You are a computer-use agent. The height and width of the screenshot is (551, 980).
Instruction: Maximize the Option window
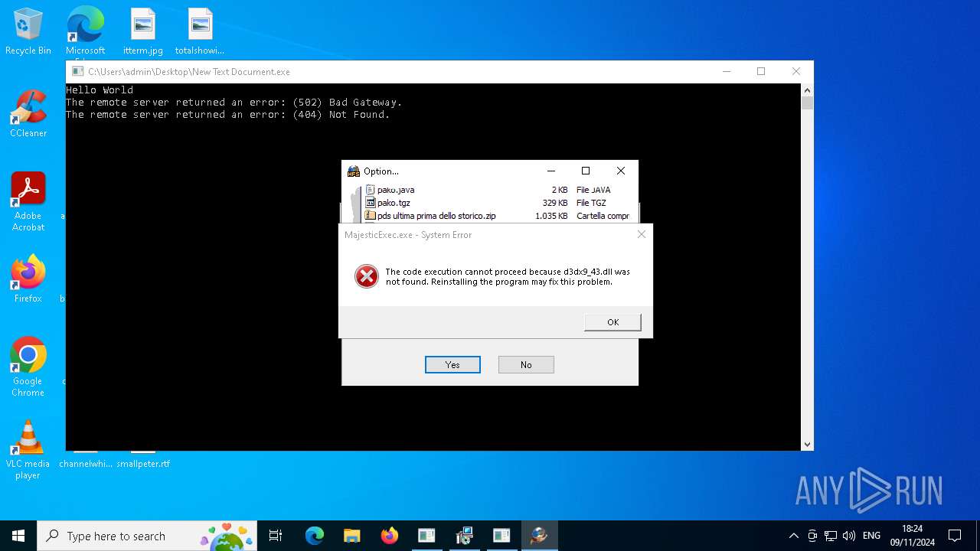tap(586, 171)
